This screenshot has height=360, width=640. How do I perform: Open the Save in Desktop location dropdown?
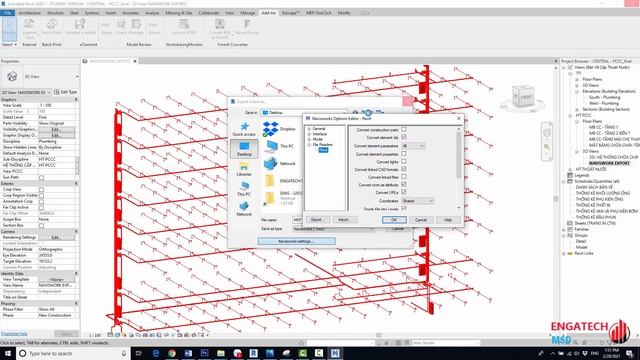[x=304, y=113]
